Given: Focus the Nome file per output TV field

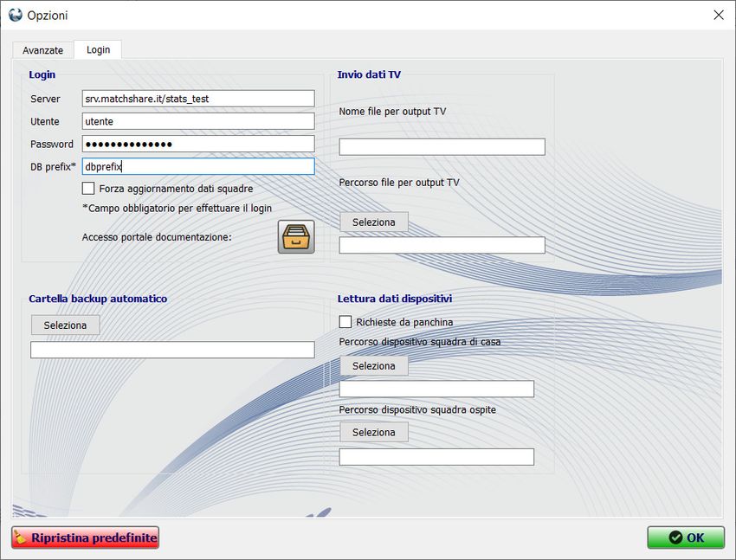Looking at the screenshot, I should pyautogui.click(x=442, y=146).
